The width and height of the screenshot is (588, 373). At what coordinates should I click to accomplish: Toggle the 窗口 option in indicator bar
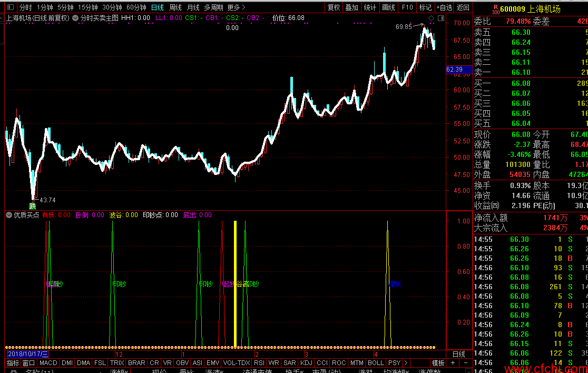click(x=28, y=363)
